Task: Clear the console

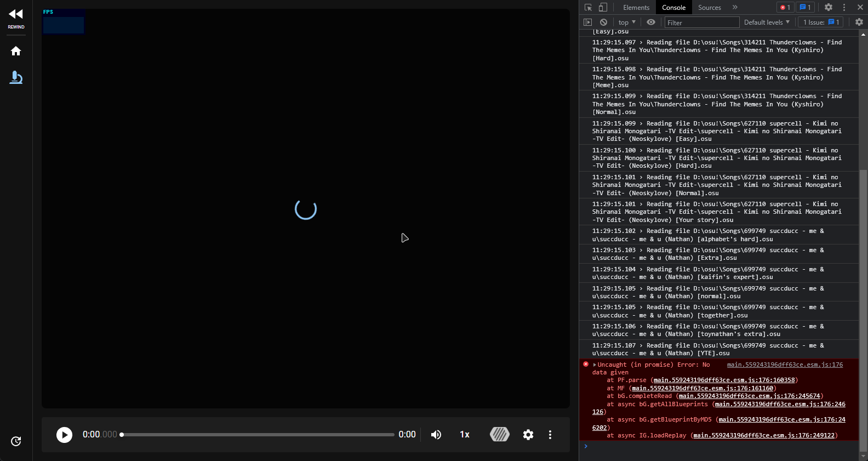Action: pos(603,22)
